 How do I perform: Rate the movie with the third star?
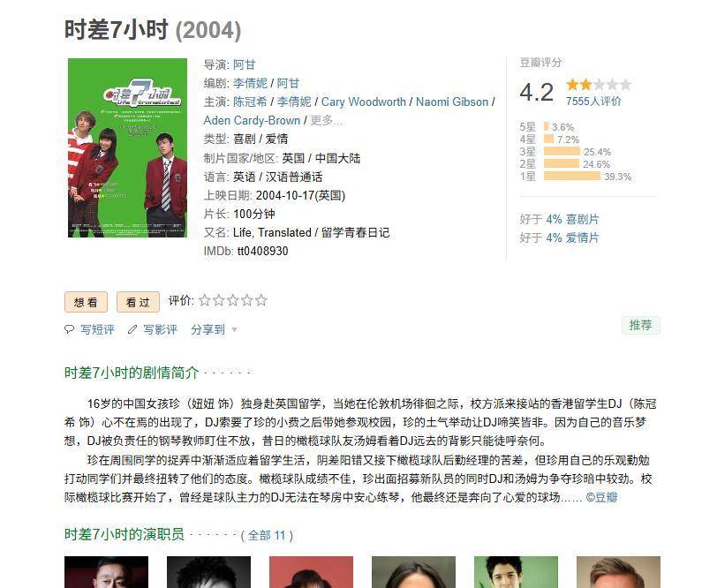(x=233, y=300)
